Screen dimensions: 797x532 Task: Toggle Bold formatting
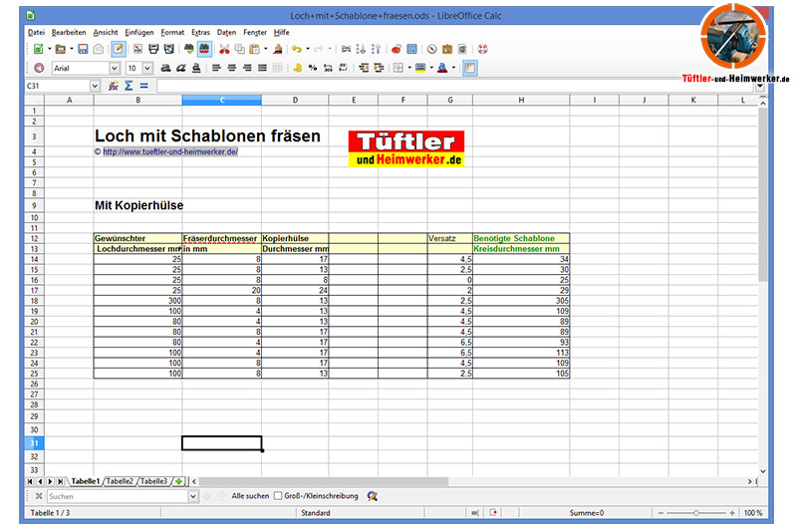(165, 68)
